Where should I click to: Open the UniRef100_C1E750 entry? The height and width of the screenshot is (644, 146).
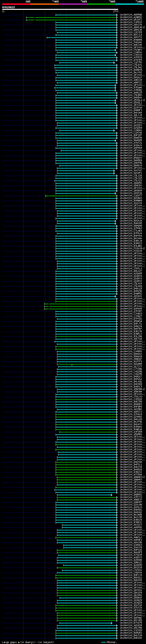(x=131, y=63)
